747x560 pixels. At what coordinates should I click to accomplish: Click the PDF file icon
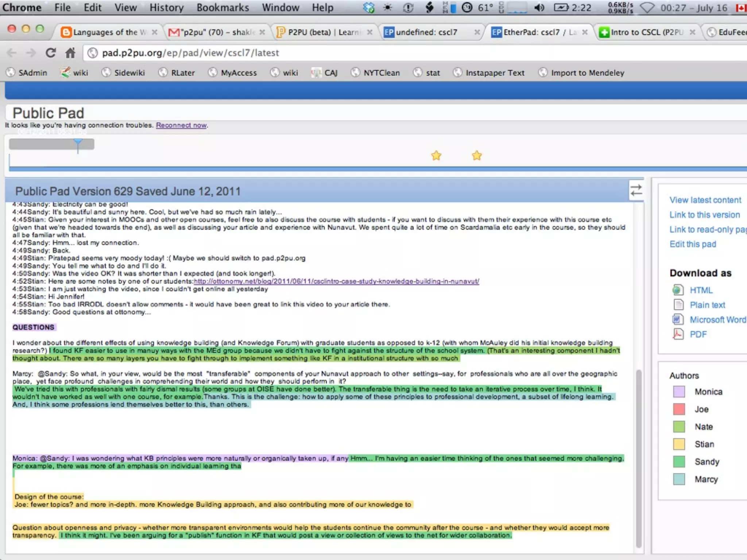[x=678, y=334]
